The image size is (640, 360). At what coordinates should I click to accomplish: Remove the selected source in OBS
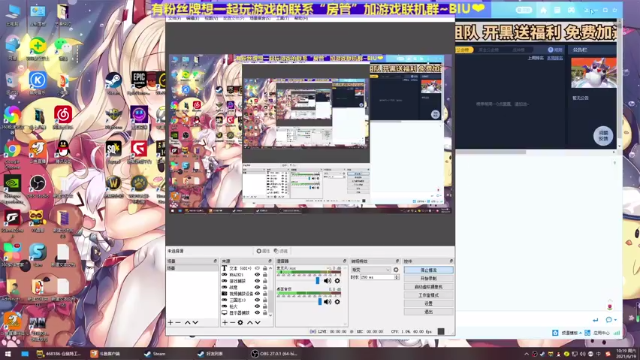[x=232, y=322]
